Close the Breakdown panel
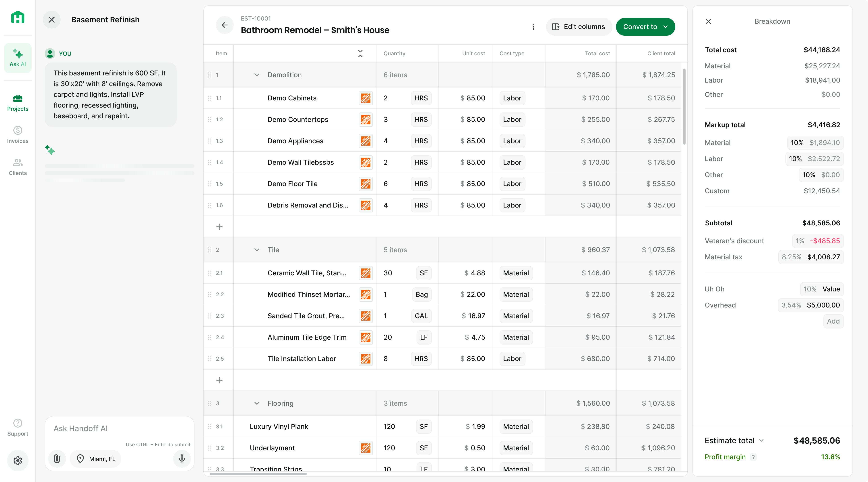The height and width of the screenshot is (482, 868). (708, 22)
